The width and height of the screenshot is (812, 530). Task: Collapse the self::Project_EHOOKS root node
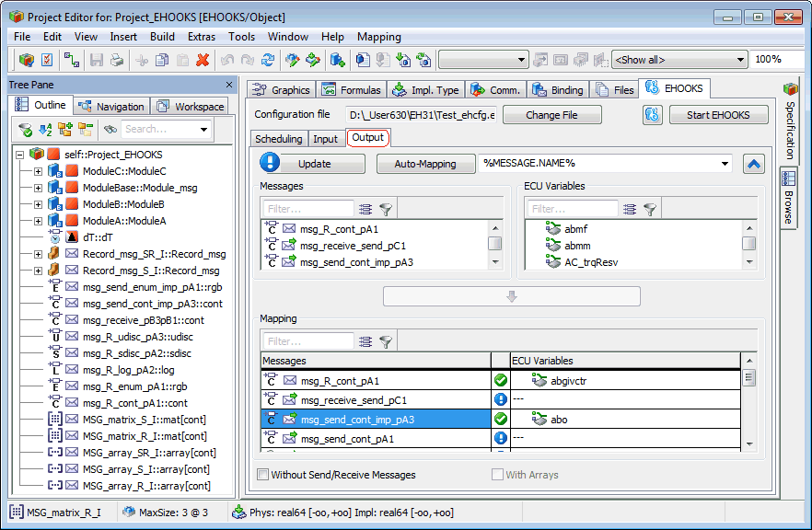point(19,155)
